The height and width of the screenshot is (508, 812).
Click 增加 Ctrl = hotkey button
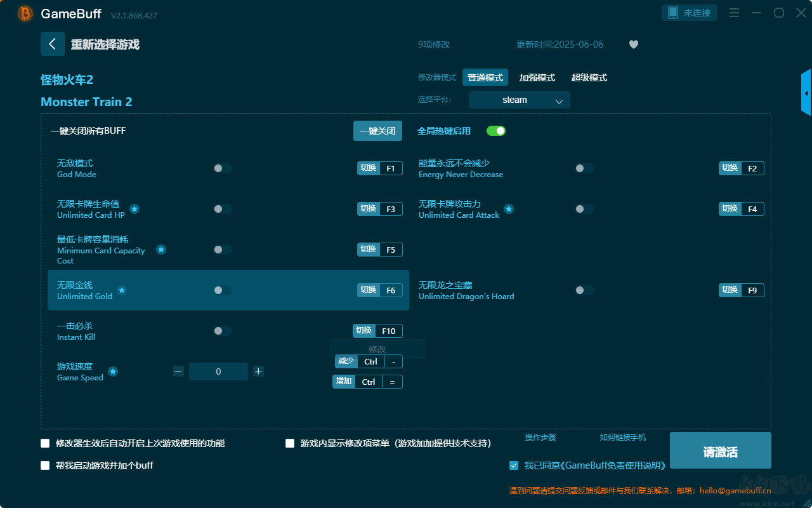coord(368,382)
